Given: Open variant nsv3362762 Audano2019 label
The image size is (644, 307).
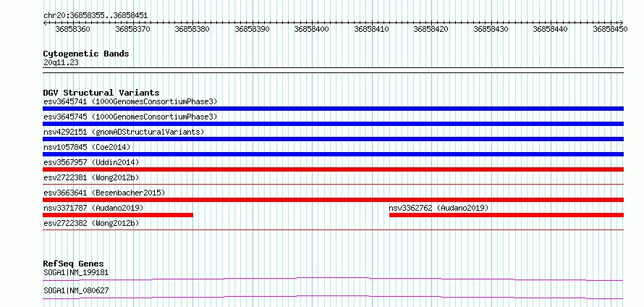Looking at the screenshot, I should click(439, 208).
